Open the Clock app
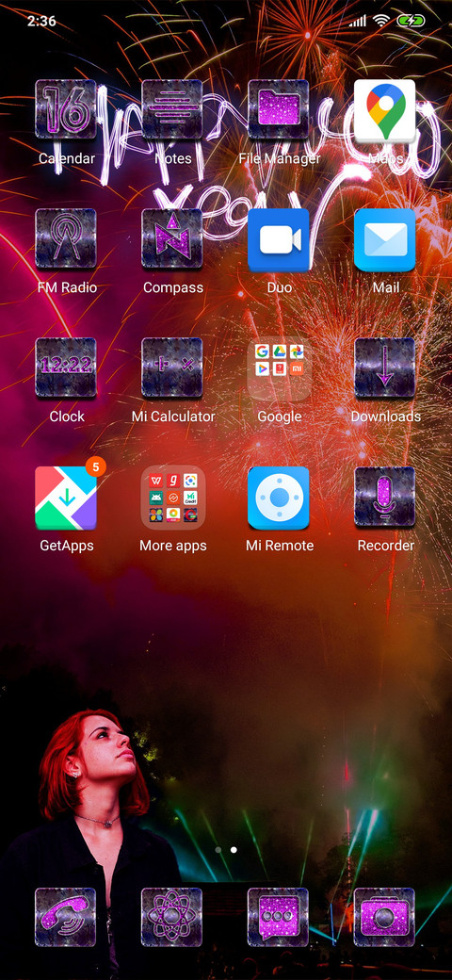 [x=66, y=367]
